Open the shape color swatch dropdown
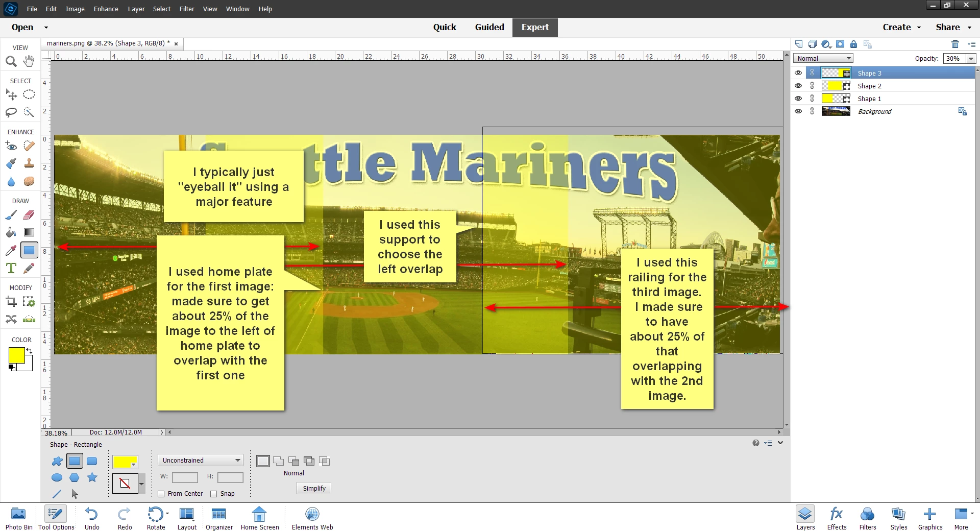This screenshot has height=531, width=980. click(125, 462)
